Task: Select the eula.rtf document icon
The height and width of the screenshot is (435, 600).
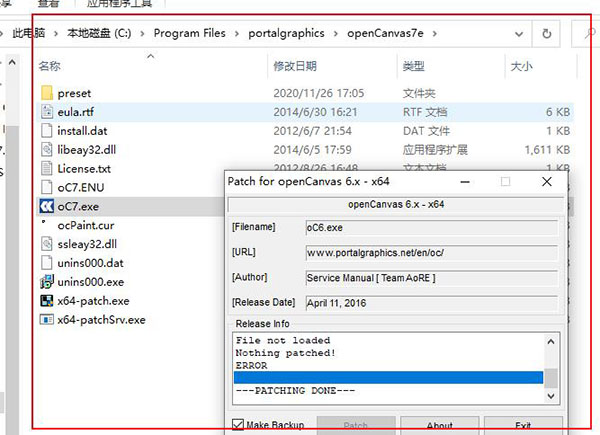Action: coord(46,112)
